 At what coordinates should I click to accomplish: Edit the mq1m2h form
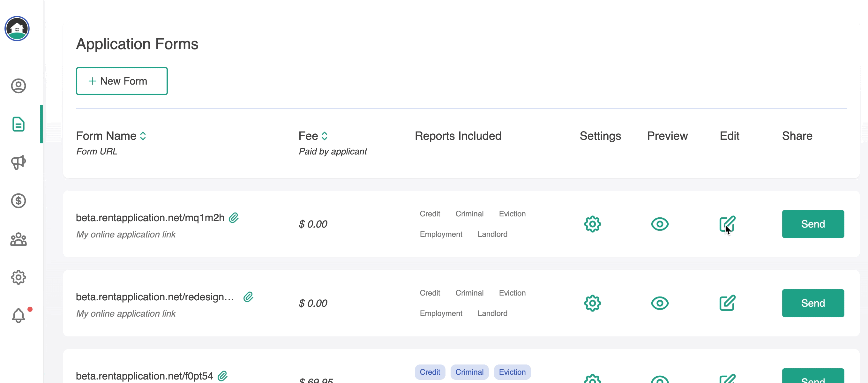[728, 224]
